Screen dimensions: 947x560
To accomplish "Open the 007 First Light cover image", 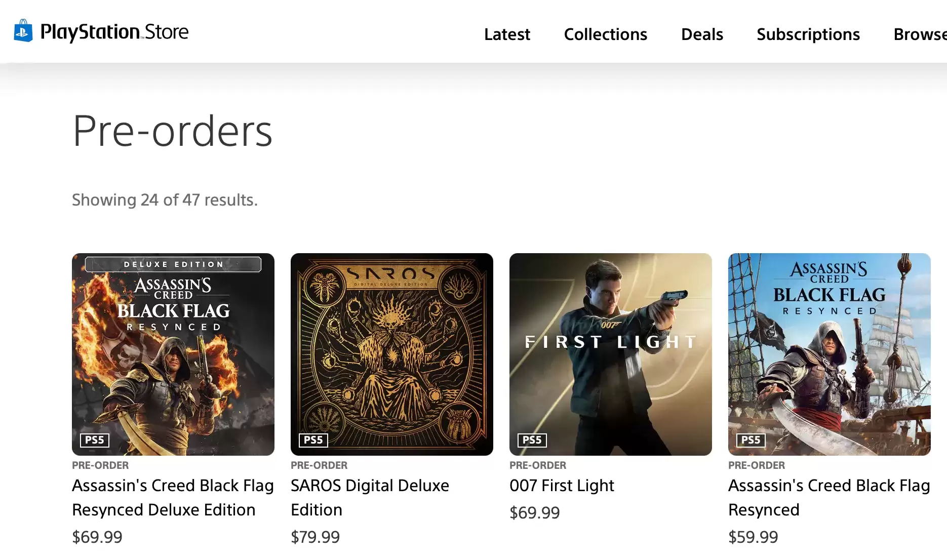I will 611,354.
